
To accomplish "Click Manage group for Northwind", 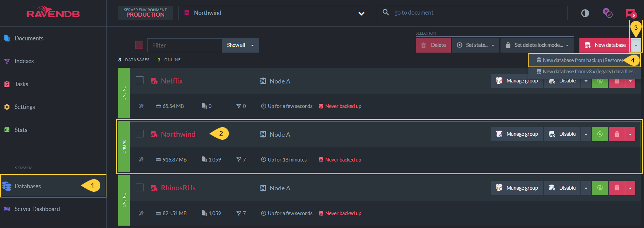I will pos(517,134).
